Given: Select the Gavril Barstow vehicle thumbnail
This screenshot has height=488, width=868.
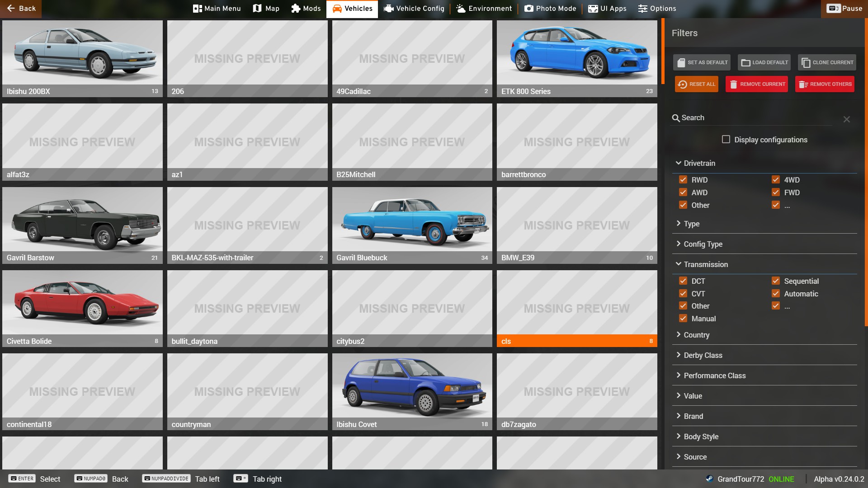Looking at the screenshot, I should (82, 225).
